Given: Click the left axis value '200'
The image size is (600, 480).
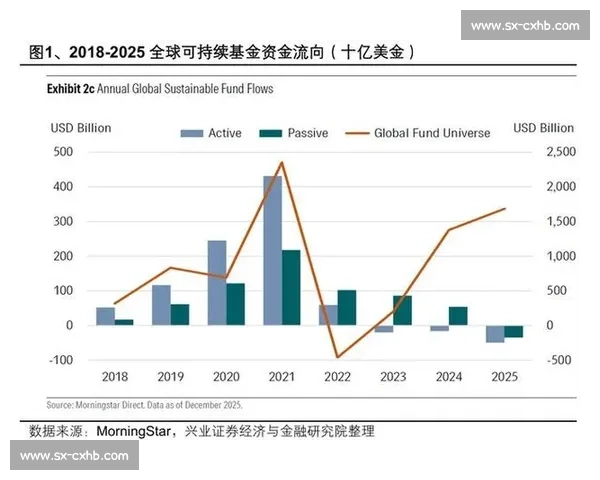Looking at the screenshot, I should coord(63,256).
